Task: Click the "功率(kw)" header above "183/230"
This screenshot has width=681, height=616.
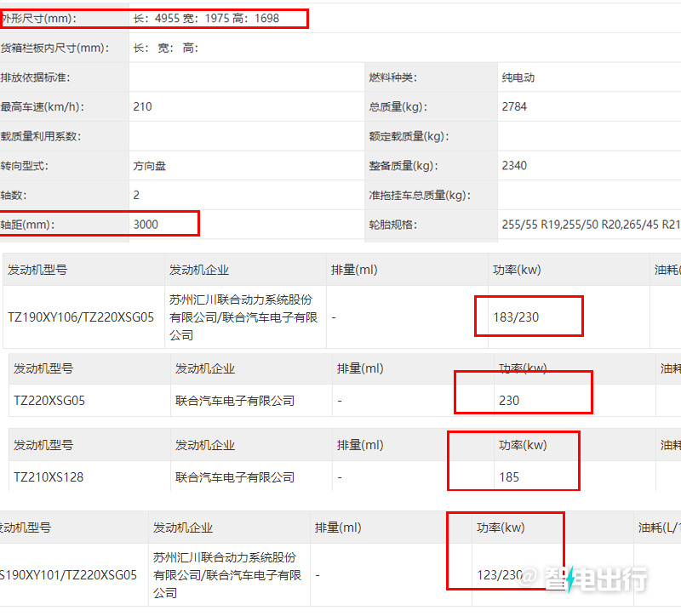Action: (517, 270)
